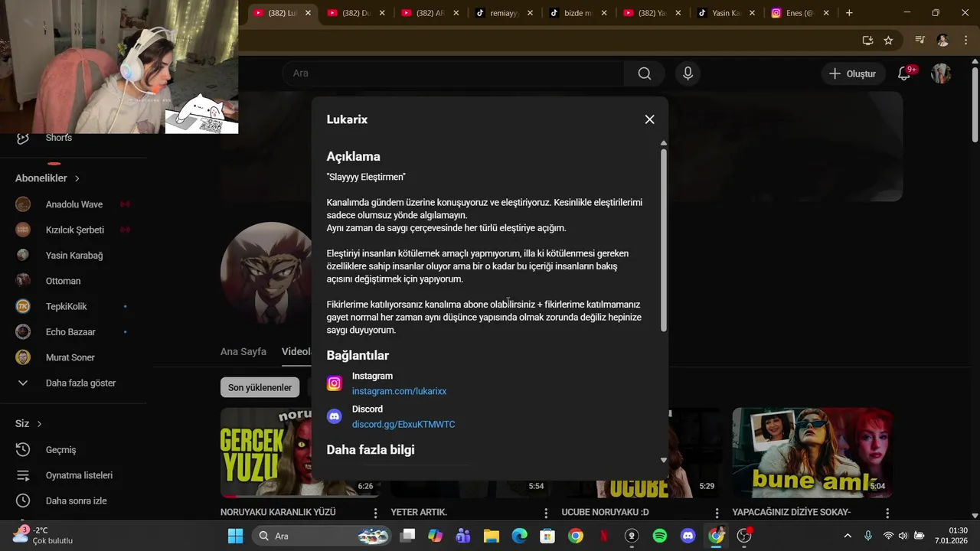Screen dimensions: 980x551
Task: Focus the Ara search field on YouTube
Action: pos(453,73)
